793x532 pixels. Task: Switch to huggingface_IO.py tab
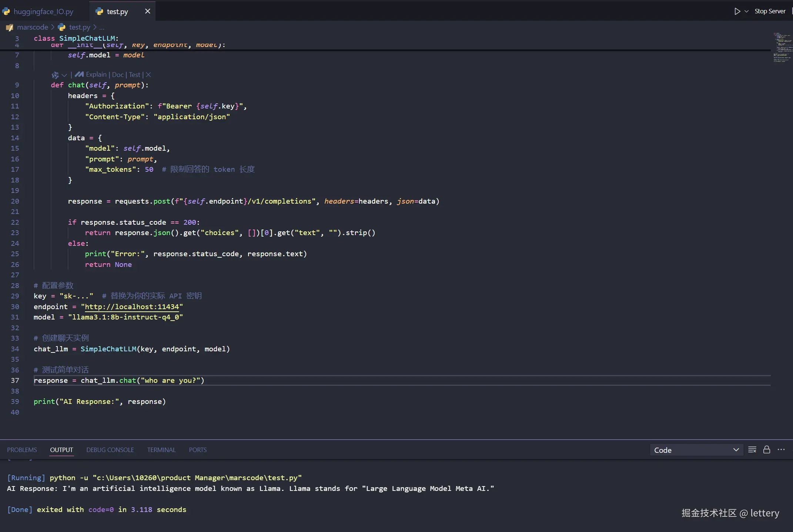tap(43, 11)
